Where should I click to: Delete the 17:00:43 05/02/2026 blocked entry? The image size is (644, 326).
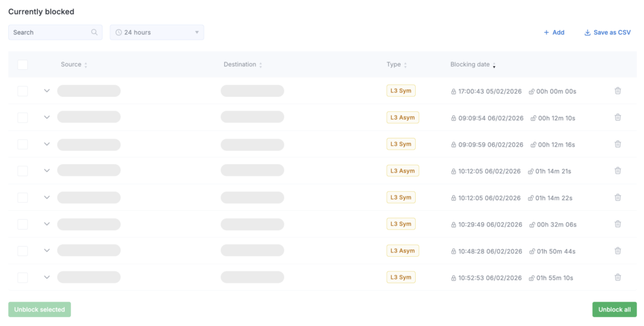pos(618,91)
